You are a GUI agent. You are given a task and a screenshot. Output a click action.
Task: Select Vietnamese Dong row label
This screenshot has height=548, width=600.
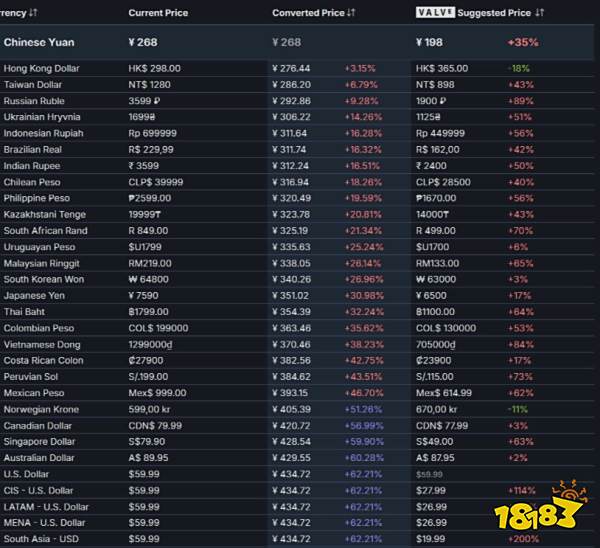coord(42,345)
